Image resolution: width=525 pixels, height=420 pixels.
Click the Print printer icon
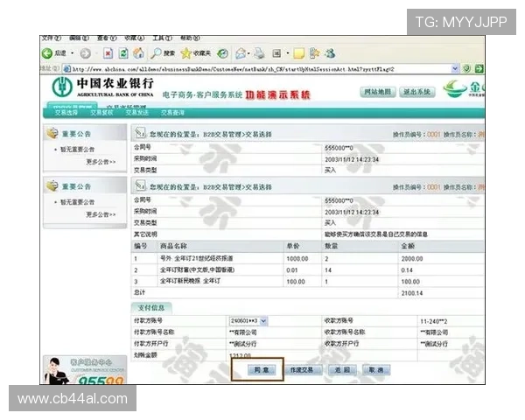coord(259,53)
